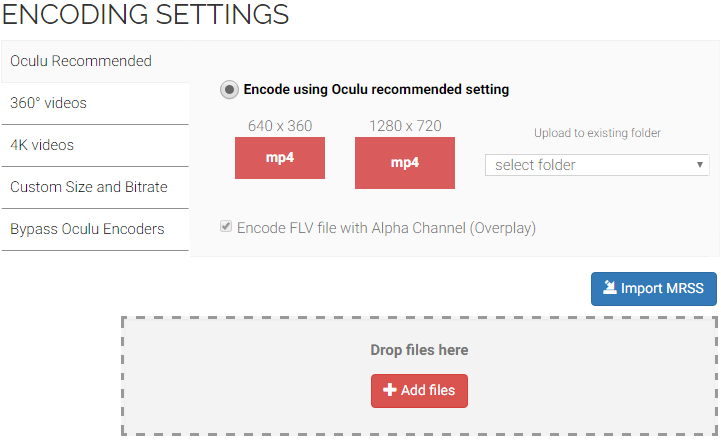
Task: Click the Add files button label
Action: (428, 390)
